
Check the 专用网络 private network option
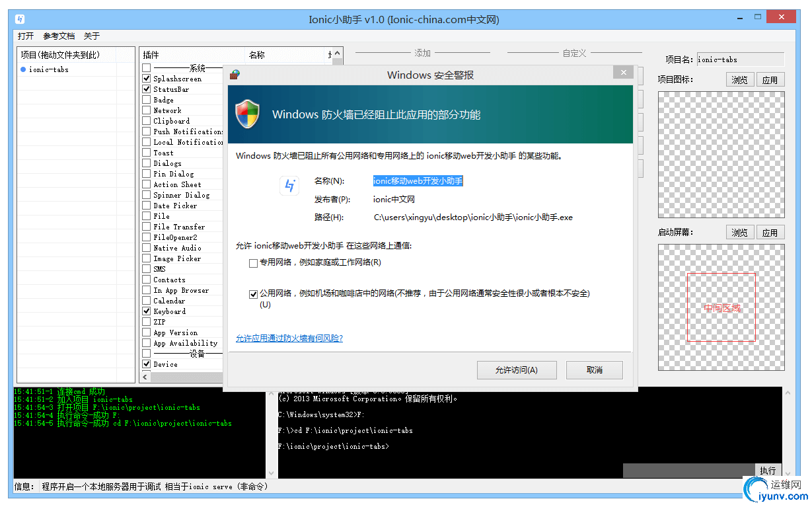[253, 263]
